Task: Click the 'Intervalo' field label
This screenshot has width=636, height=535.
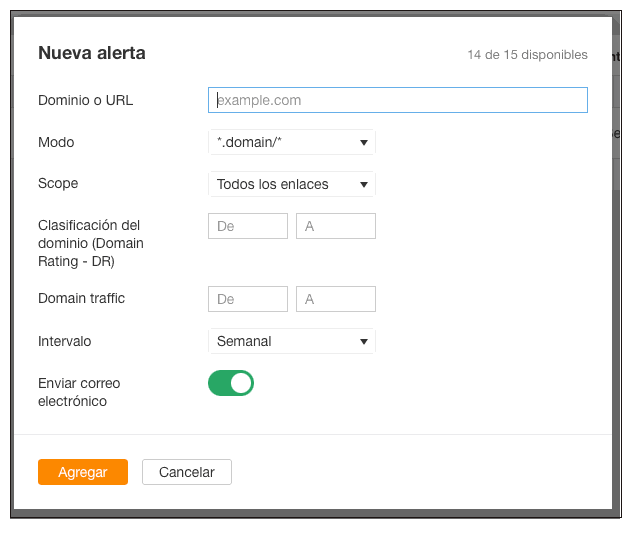Action: pyautogui.click(x=64, y=341)
